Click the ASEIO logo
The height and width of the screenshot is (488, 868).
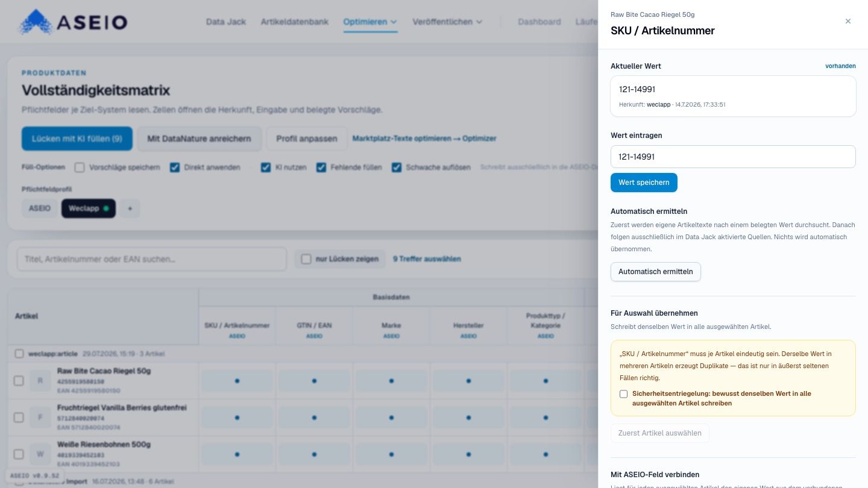[x=73, y=22]
